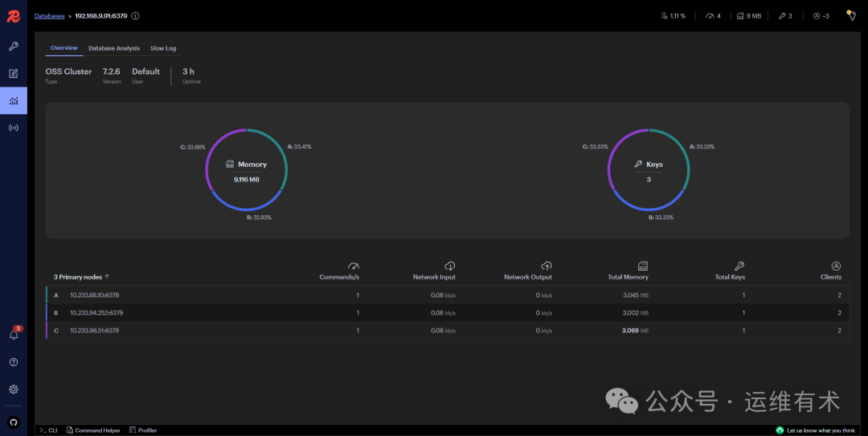868x436 pixels.
Task: Open the GitHub icon in sidebar
Action: tap(14, 422)
